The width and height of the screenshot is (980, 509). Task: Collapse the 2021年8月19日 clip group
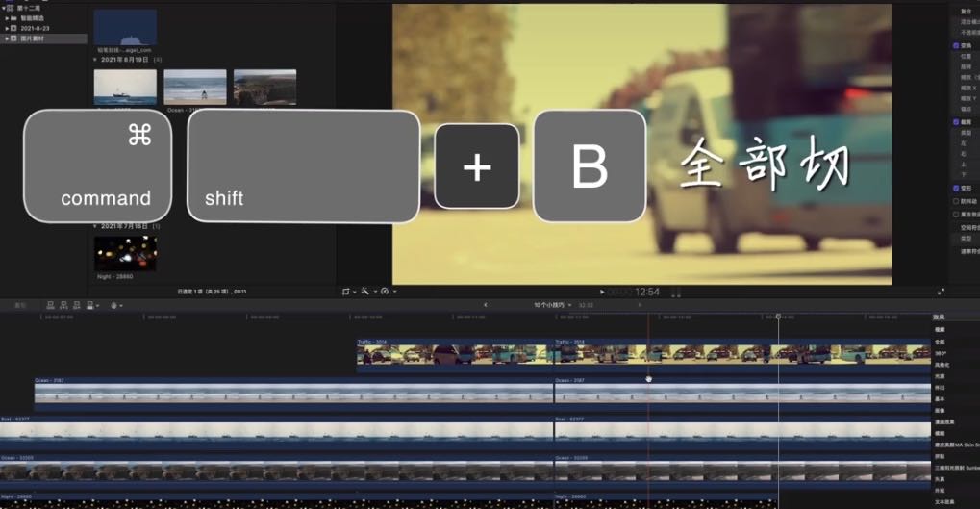point(95,60)
